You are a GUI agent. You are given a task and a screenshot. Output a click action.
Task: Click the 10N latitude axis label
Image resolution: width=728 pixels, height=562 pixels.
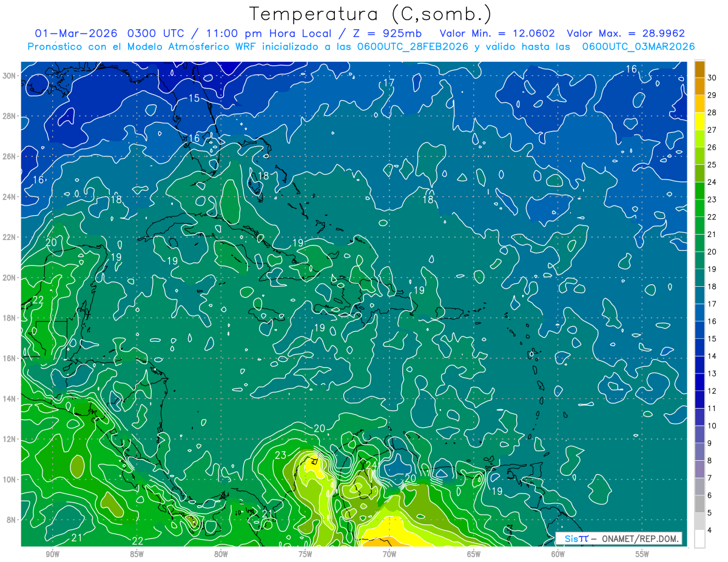click(10, 479)
